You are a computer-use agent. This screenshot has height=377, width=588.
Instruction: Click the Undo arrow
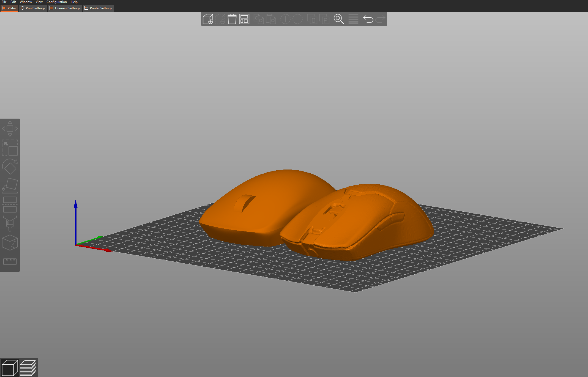tap(368, 19)
